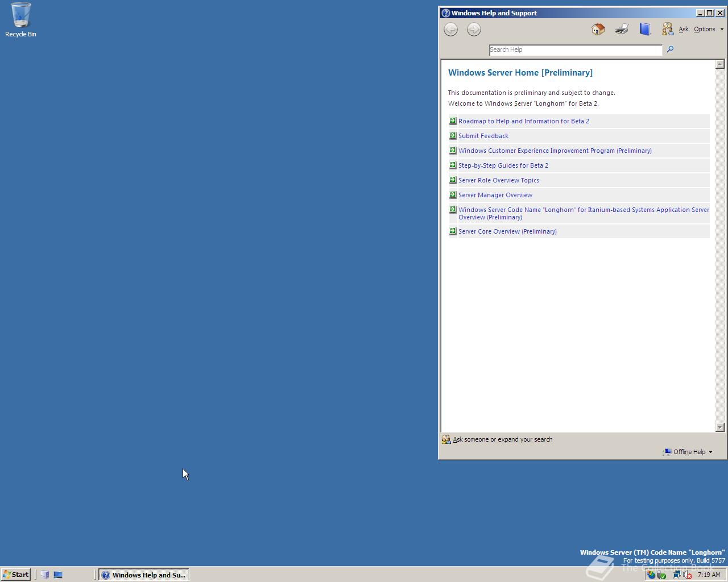
Task: Click the Ask people icon in the toolbar
Action: [668, 29]
